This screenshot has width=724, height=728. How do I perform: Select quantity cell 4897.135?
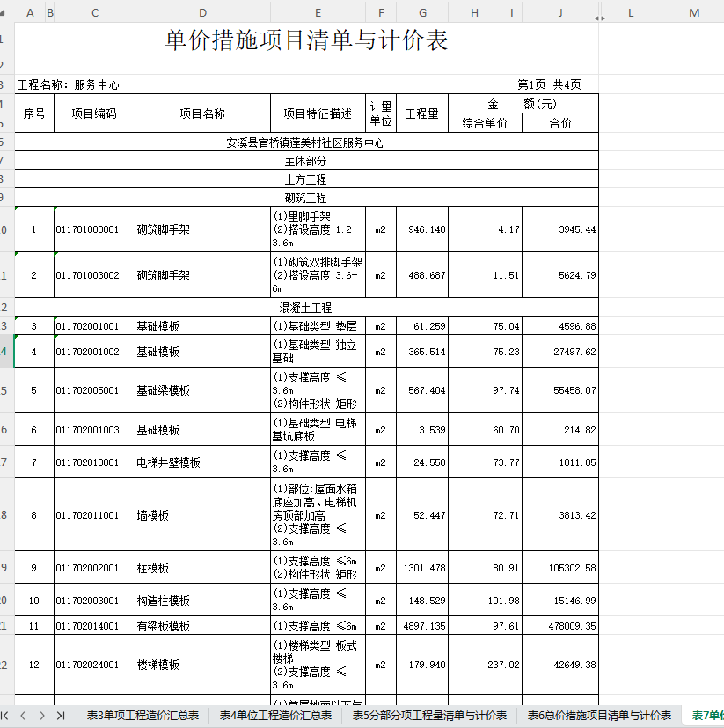pyautogui.click(x=422, y=626)
